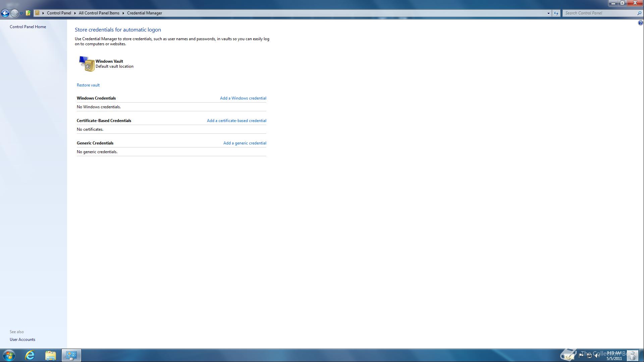
Task: Open the recent pages dropdown arrow
Action: (x=21, y=13)
